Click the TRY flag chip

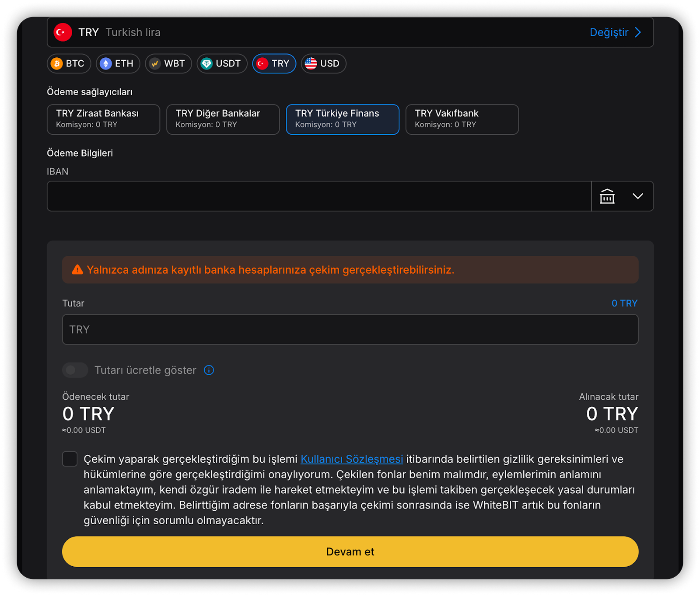[274, 63]
